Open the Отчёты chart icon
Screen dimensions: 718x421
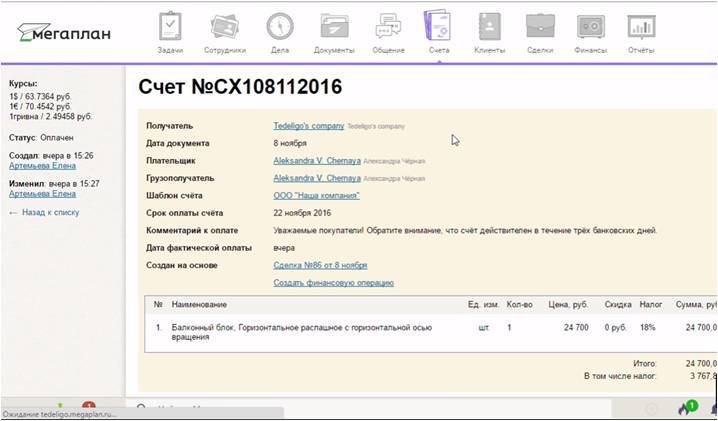(641, 28)
